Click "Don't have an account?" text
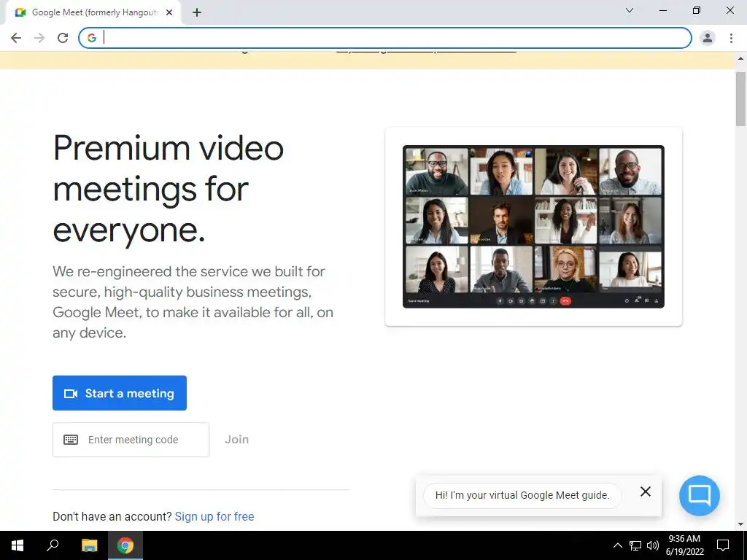 [112, 516]
